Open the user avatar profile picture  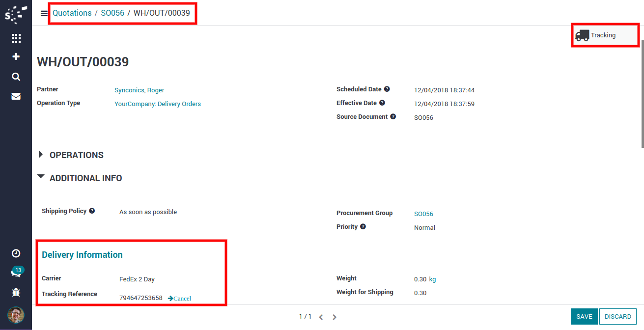point(16,315)
